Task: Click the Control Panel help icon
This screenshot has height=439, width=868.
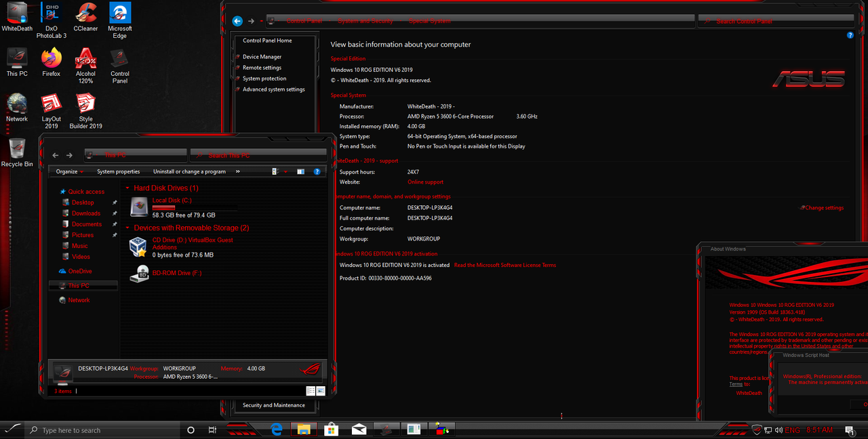Action: [x=850, y=35]
